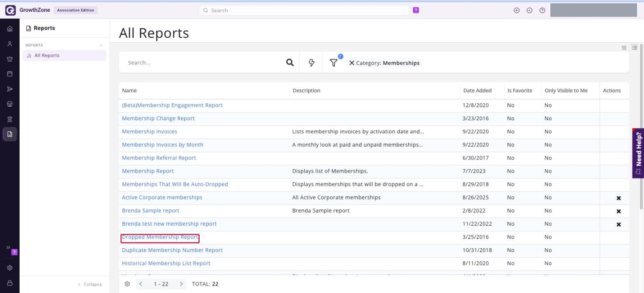
Task: Sort by the Is Favorite column header
Action: coord(520,90)
